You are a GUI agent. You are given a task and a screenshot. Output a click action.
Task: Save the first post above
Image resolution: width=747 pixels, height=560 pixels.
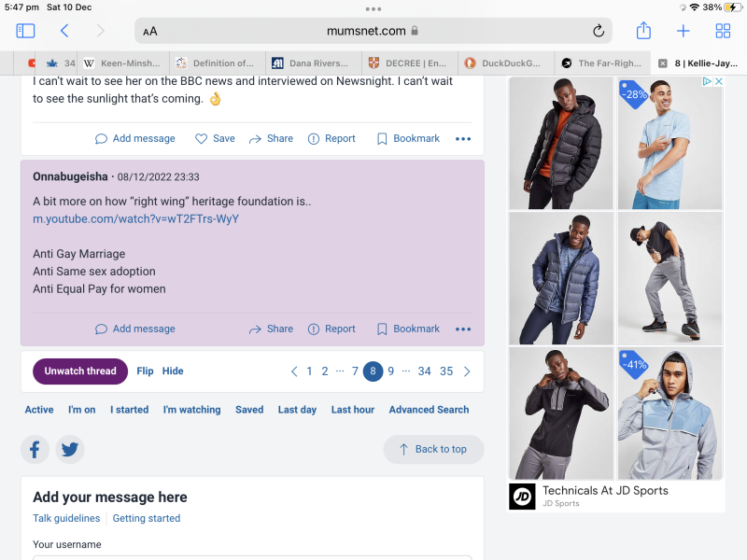[215, 138]
